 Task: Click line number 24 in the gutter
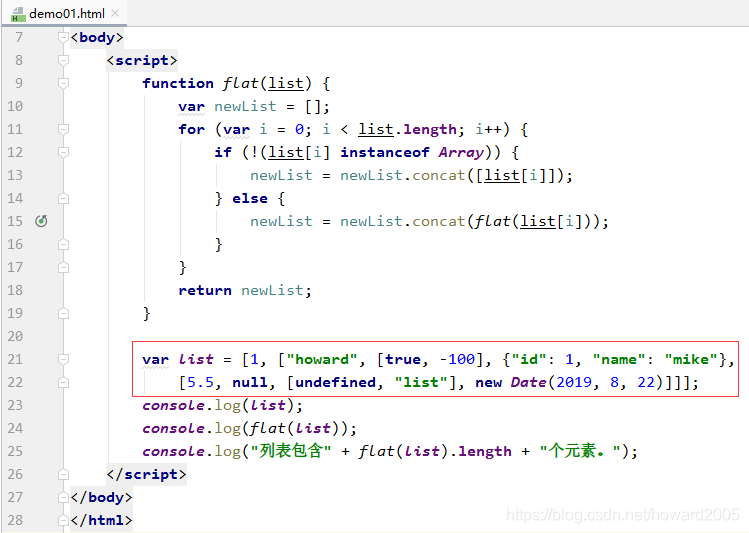coord(15,428)
